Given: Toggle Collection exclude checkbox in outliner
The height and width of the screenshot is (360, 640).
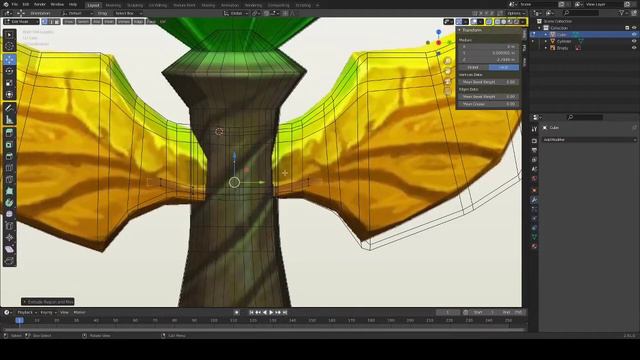Looking at the screenshot, I should (627, 28).
